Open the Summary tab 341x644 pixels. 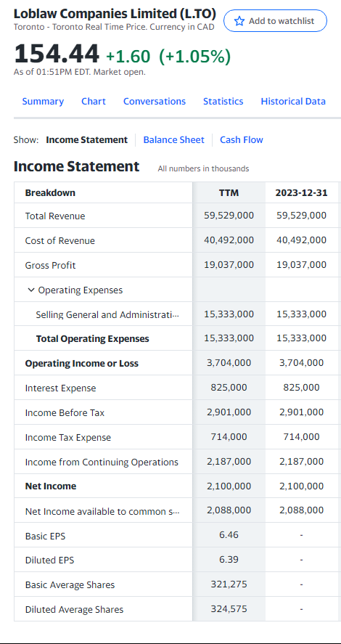(43, 102)
